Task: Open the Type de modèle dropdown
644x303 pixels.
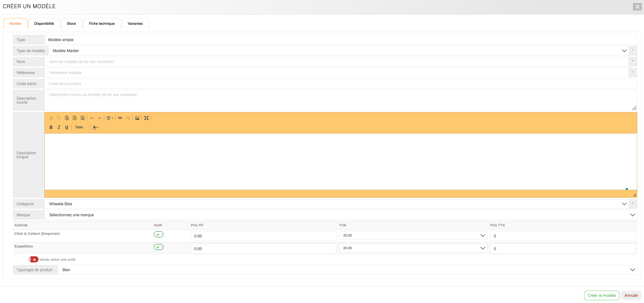Action: (338, 51)
